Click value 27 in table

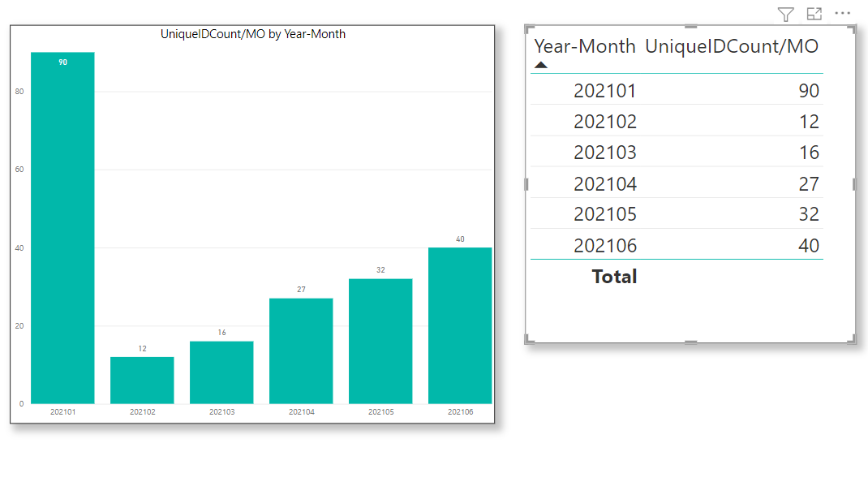[809, 184]
